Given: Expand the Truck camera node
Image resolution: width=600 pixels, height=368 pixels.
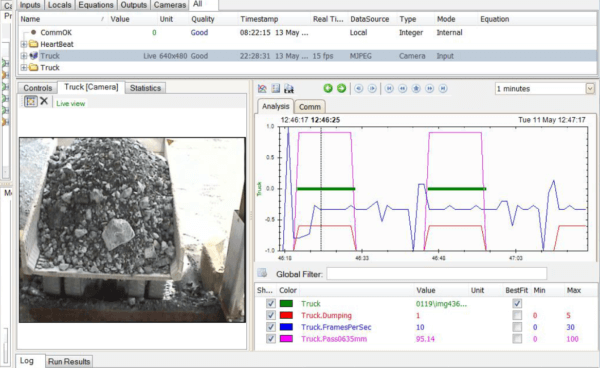Looking at the screenshot, I should (x=24, y=56).
